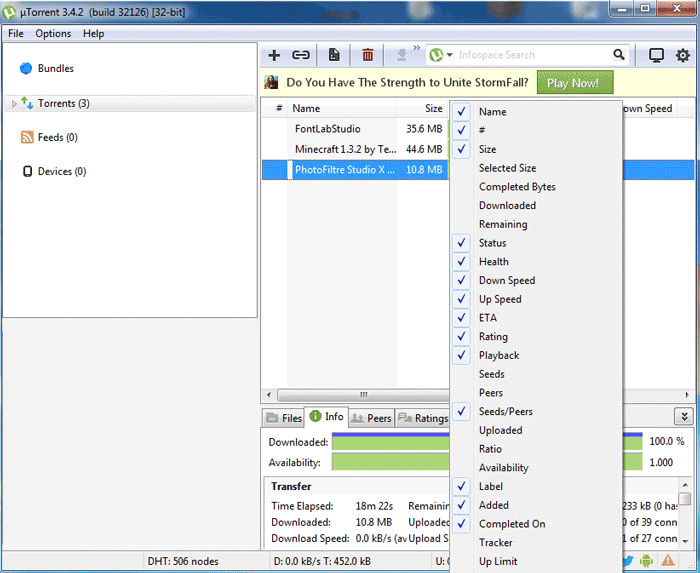
Task: Open the Options menu
Action: [x=53, y=33]
